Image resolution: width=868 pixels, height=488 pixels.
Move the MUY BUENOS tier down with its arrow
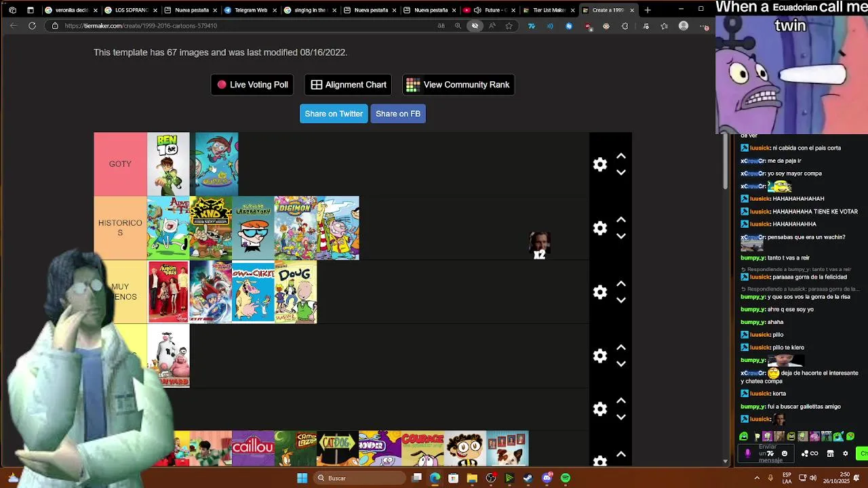[620, 300]
